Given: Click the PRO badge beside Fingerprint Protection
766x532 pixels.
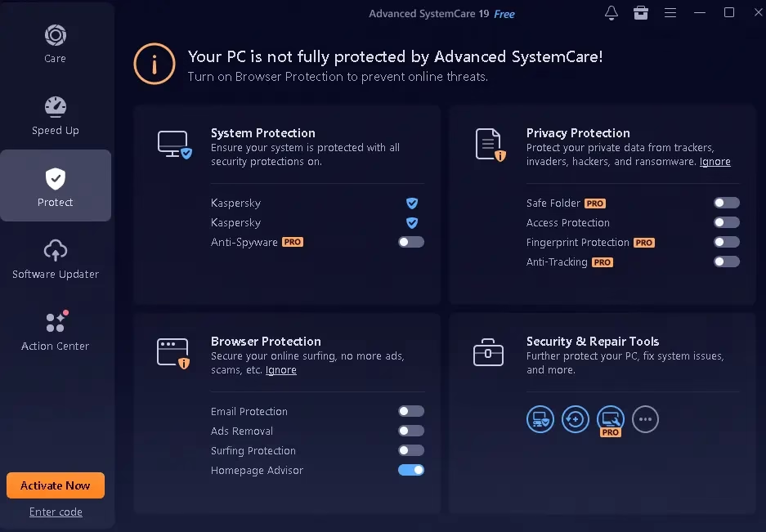Looking at the screenshot, I should click(644, 243).
